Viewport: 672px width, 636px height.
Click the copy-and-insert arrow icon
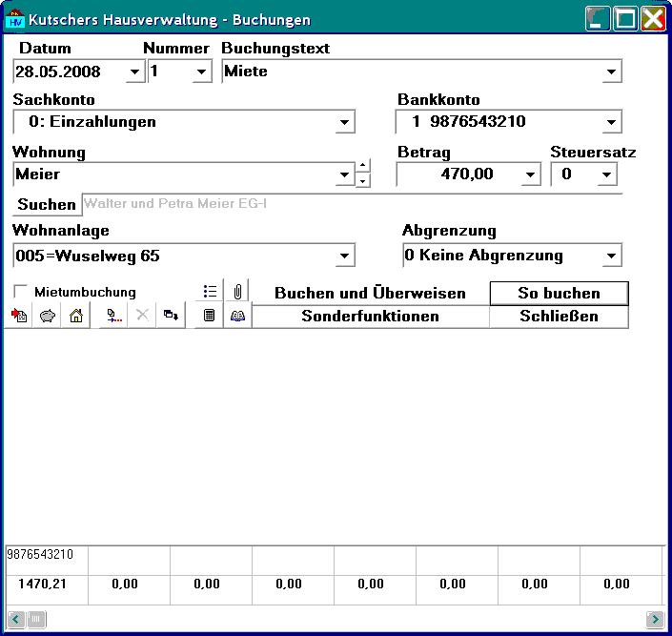pos(114,316)
